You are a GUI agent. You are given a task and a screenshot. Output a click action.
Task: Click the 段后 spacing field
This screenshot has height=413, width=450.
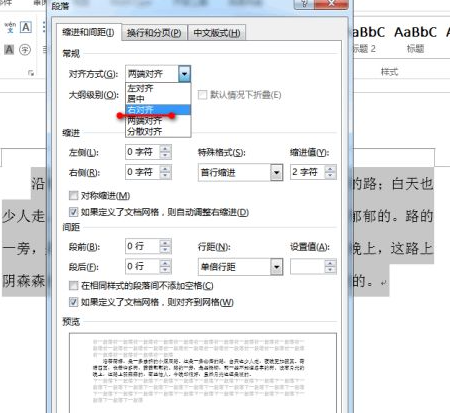coord(143,267)
